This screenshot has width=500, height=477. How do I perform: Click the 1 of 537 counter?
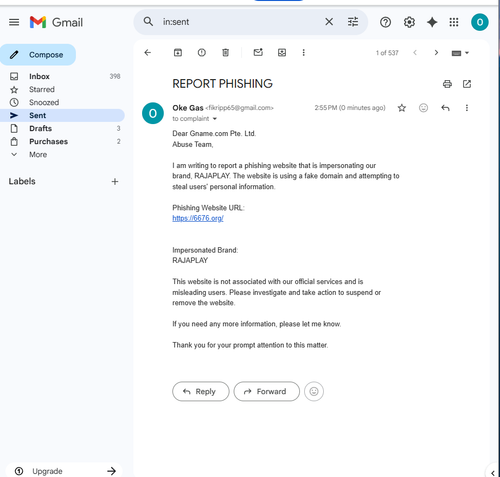[387, 53]
